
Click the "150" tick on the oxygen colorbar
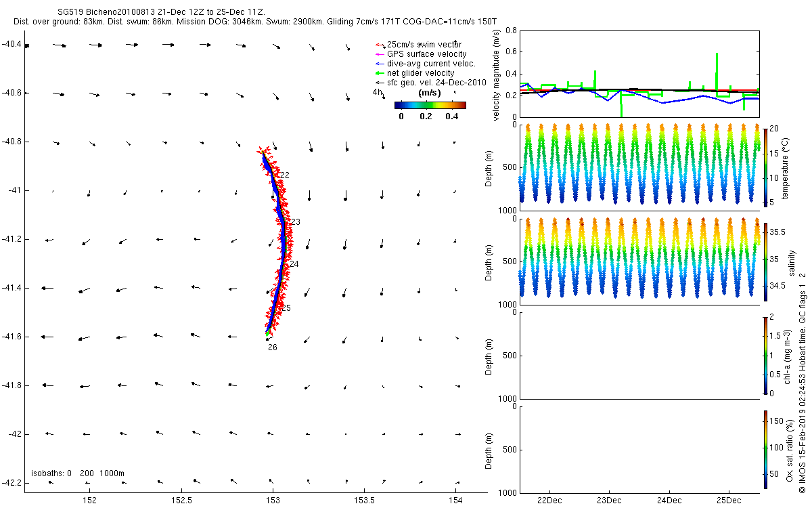click(x=776, y=423)
